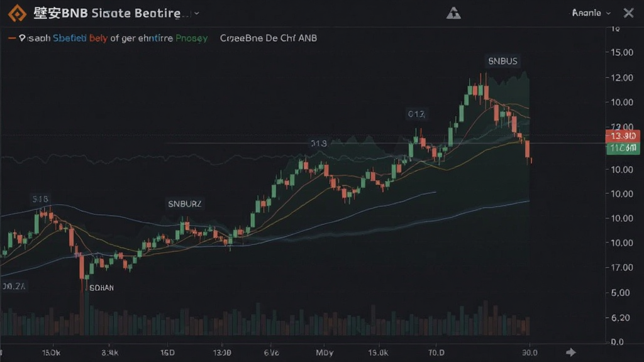This screenshot has height=362, width=644.
Task: Select the green current price tag
Action: point(623,148)
